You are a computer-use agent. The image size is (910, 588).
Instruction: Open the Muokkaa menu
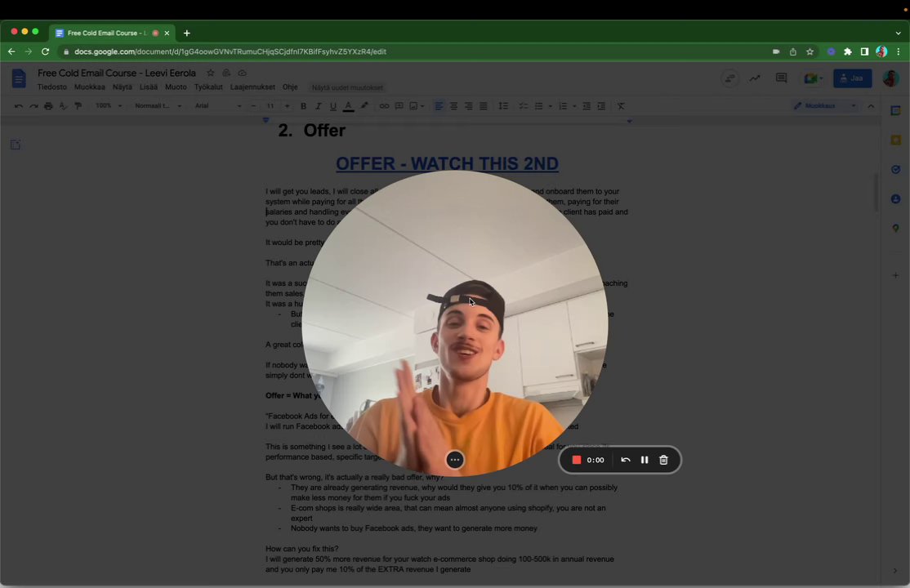[x=89, y=87]
